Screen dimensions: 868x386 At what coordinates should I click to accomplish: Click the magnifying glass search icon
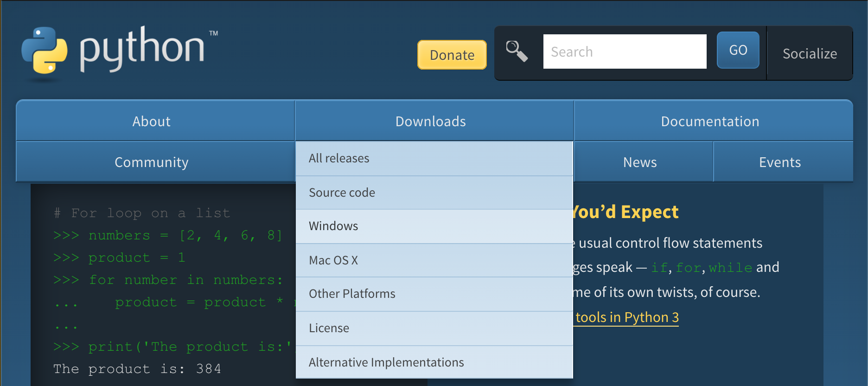pyautogui.click(x=517, y=51)
